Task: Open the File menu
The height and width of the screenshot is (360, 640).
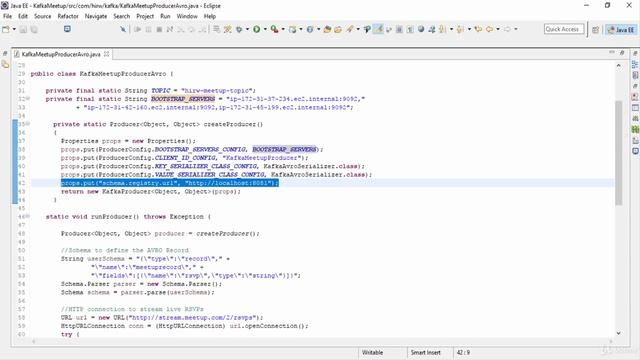Action: click(x=7, y=16)
